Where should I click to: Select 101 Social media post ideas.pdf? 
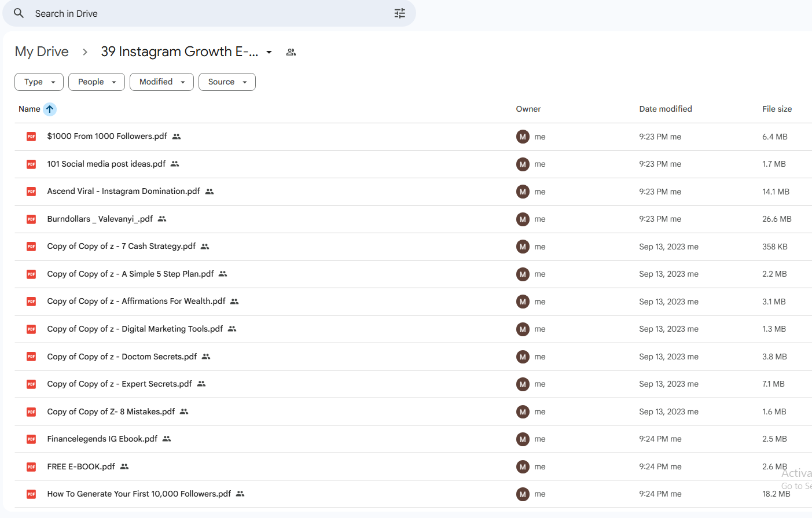click(106, 164)
